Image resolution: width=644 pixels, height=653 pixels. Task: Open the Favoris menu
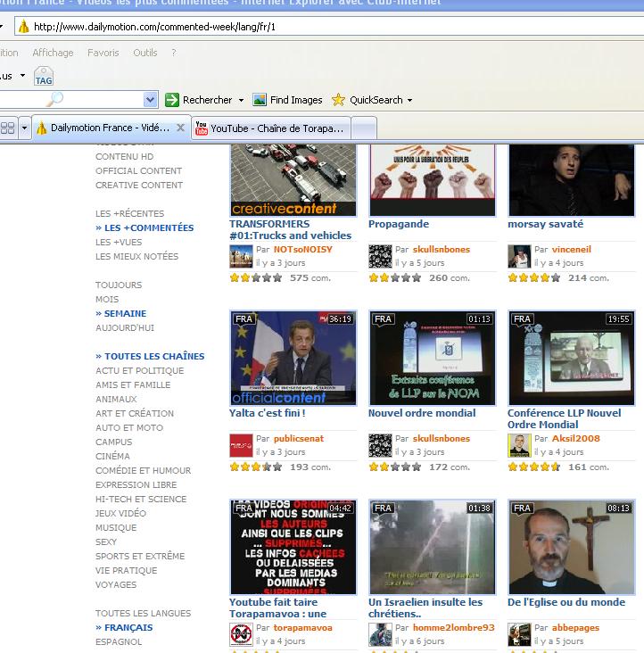(x=103, y=53)
